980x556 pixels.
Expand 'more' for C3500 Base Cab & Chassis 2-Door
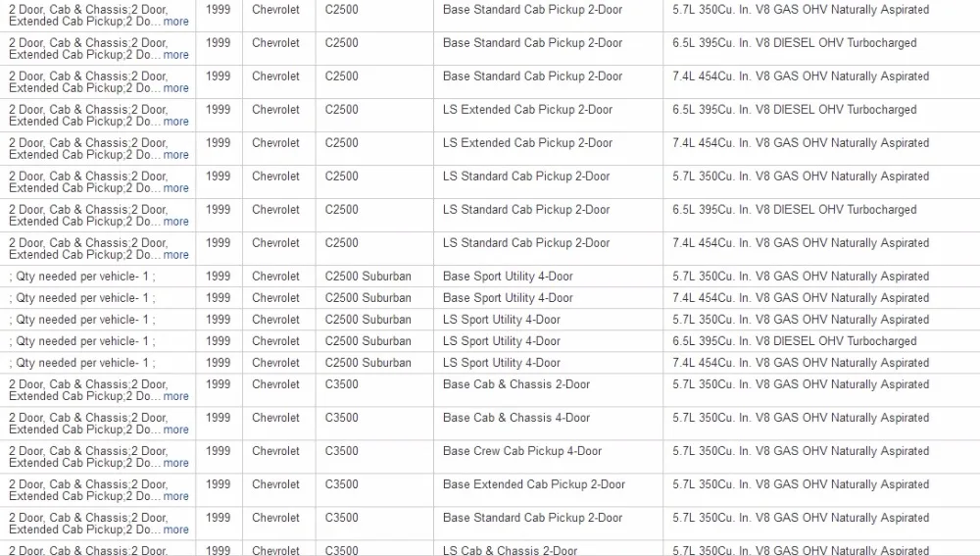point(175,396)
